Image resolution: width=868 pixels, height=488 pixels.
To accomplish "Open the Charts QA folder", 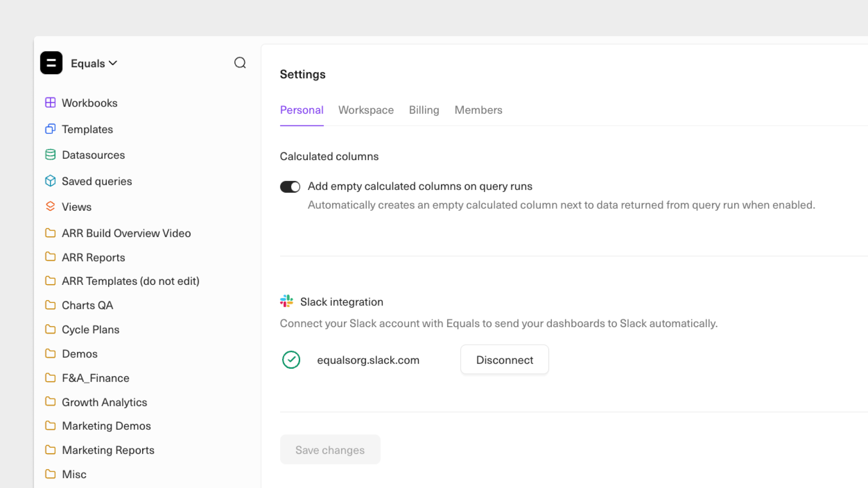I will click(87, 305).
